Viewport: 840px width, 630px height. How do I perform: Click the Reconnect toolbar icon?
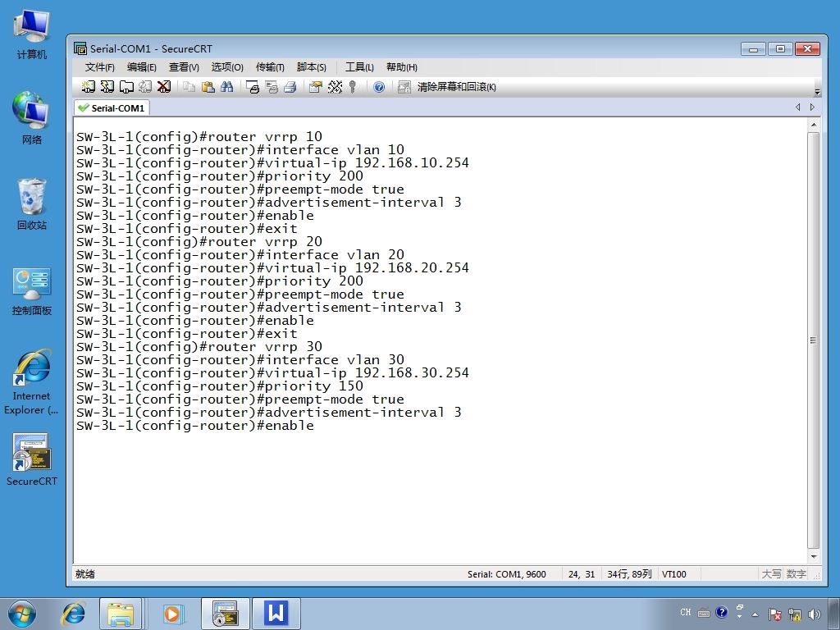(145, 87)
